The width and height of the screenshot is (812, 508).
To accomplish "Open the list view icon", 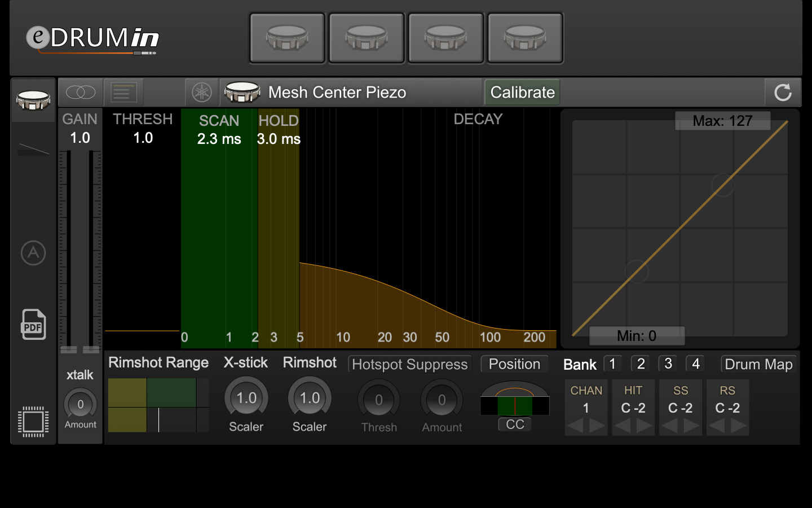I will click(123, 92).
